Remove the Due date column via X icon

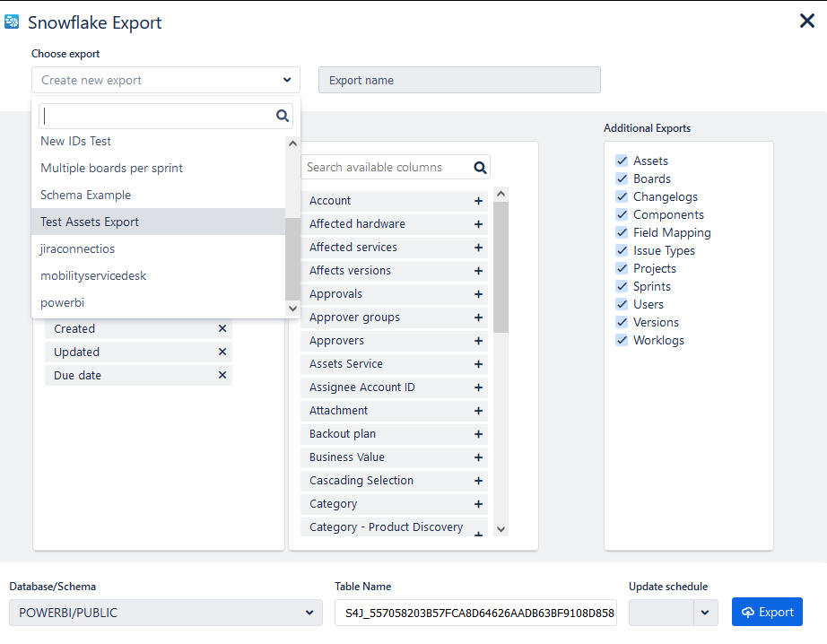pos(222,376)
